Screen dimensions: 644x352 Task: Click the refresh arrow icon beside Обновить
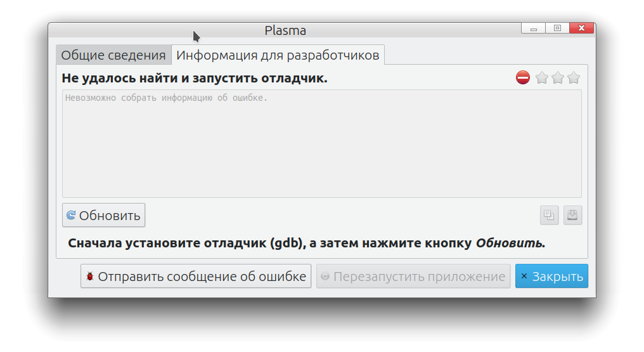[x=71, y=215]
